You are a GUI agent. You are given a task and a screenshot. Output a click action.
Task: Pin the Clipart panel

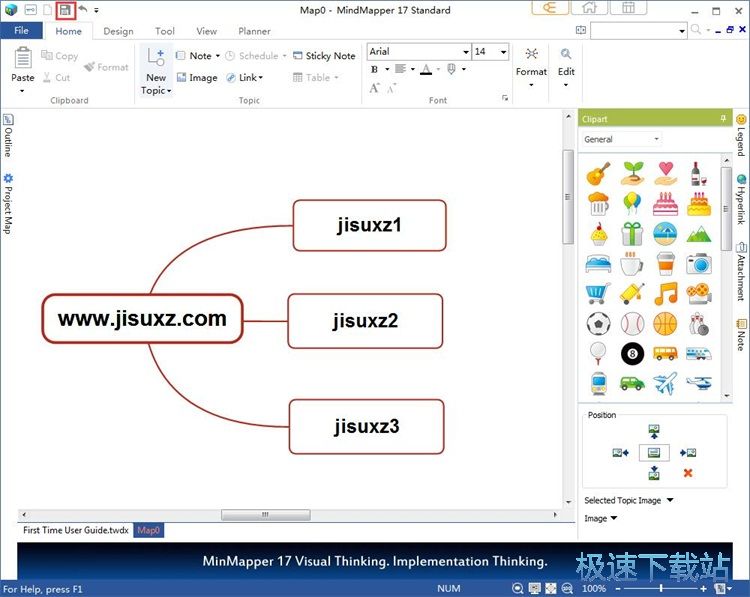[x=723, y=119]
